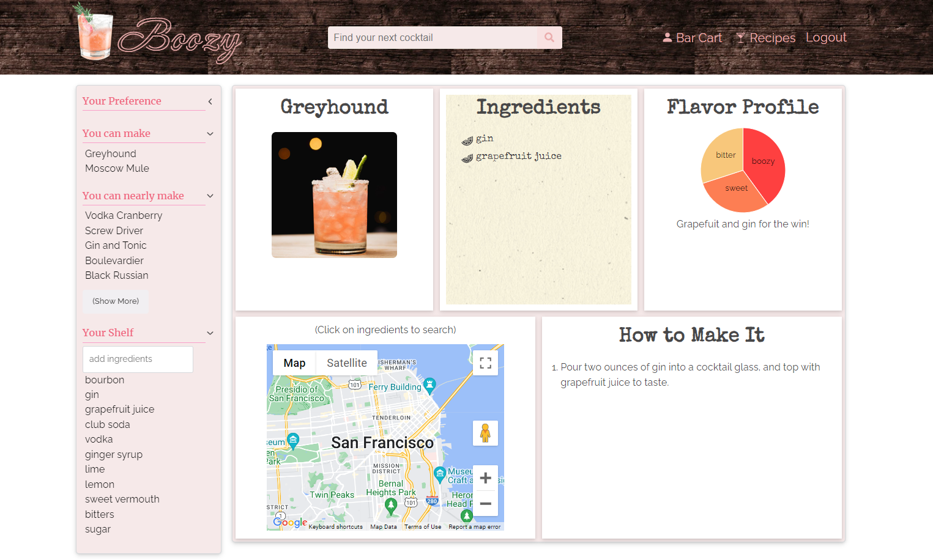Image resolution: width=933 pixels, height=560 pixels.
Task: Click Report a map error
Action: pos(474,527)
